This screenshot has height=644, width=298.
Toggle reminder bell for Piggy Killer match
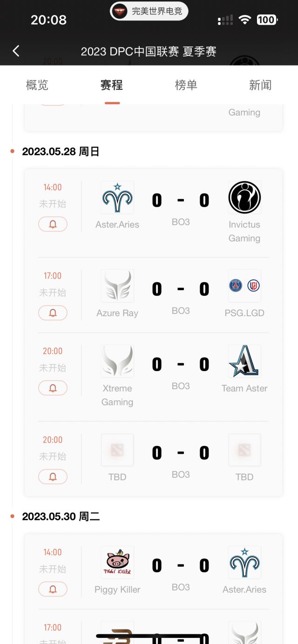point(53,590)
